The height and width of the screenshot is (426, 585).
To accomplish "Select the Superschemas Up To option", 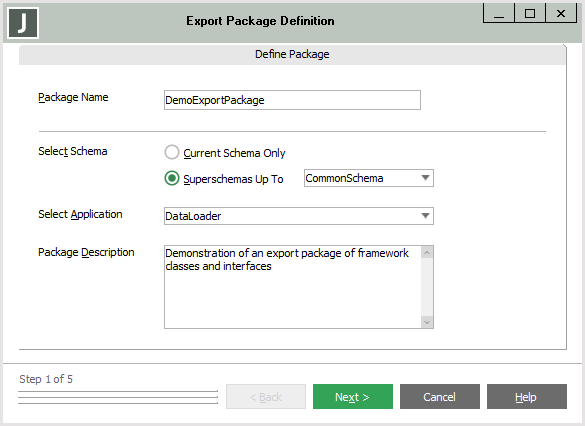I will click(x=172, y=178).
